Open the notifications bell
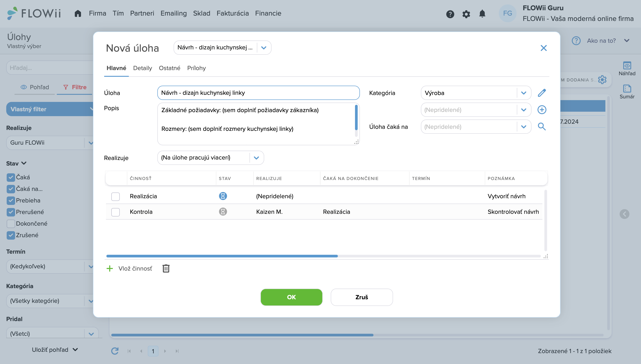Screen dimensions: 641x364 482,14
